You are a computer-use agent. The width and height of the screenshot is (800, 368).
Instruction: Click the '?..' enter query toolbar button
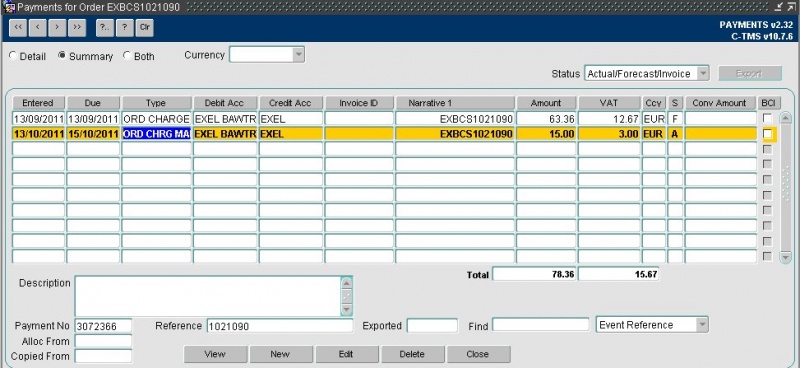coord(105,28)
